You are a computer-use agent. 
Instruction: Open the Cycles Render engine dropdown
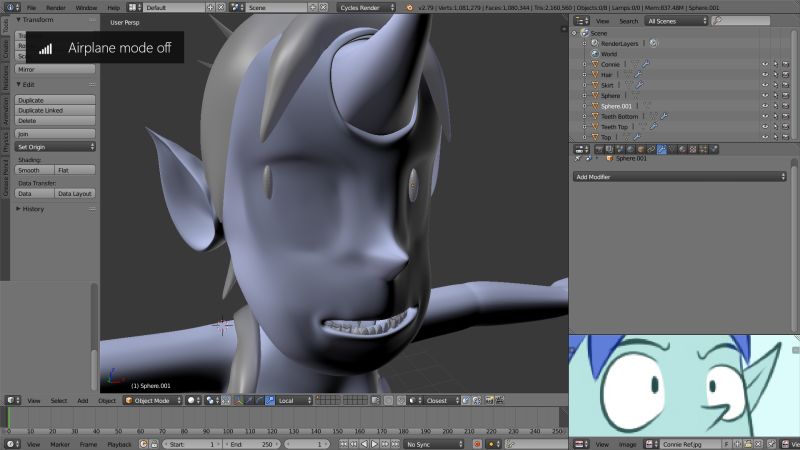tap(366, 8)
